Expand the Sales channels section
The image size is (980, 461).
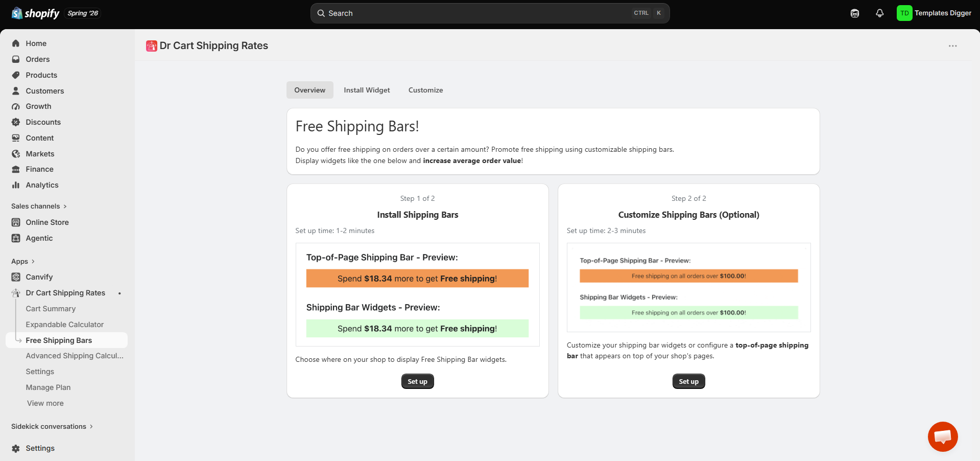pyautogui.click(x=39, y=206)
